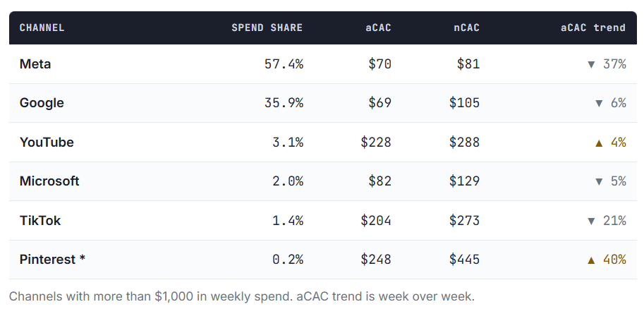
Task: Click Meta's 57.4% spend share value
Action: click(x=284, y=64)
